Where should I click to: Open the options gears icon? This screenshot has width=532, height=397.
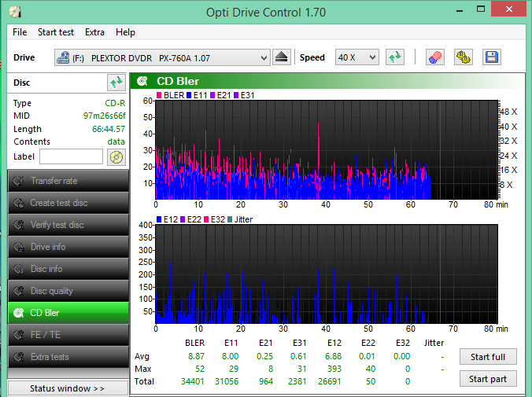pyautogui.click(x=463, y=57)
